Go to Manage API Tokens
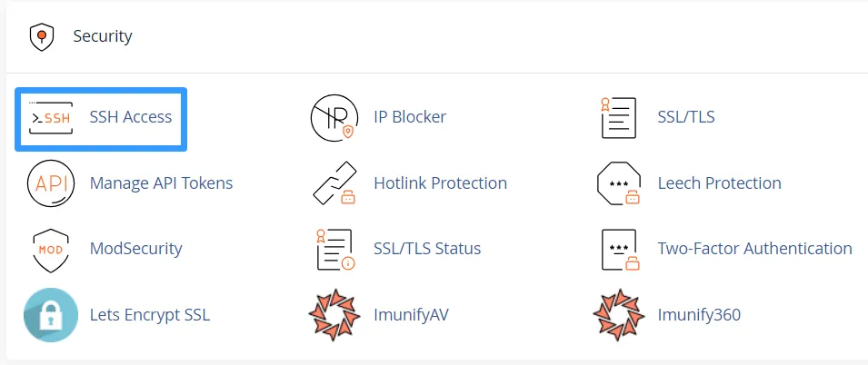 [x=161, y=183]
